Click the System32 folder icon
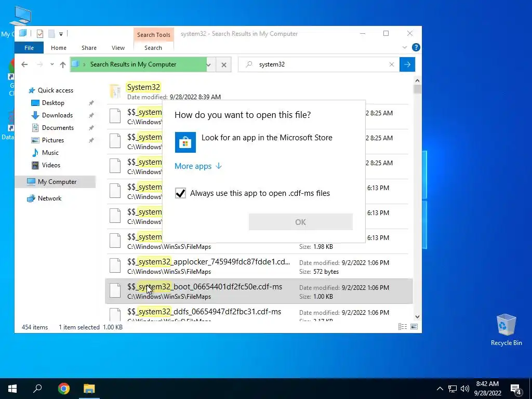 tap(115, 91)
